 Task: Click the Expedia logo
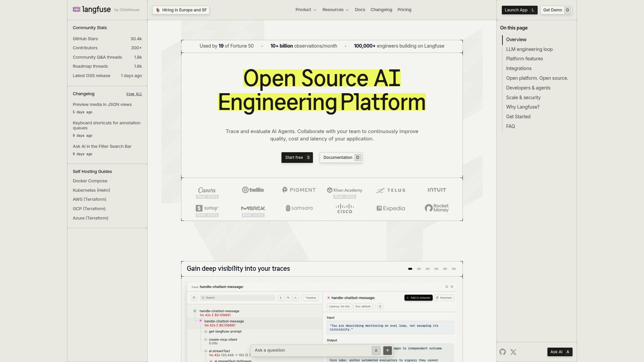tap(391, 208)
